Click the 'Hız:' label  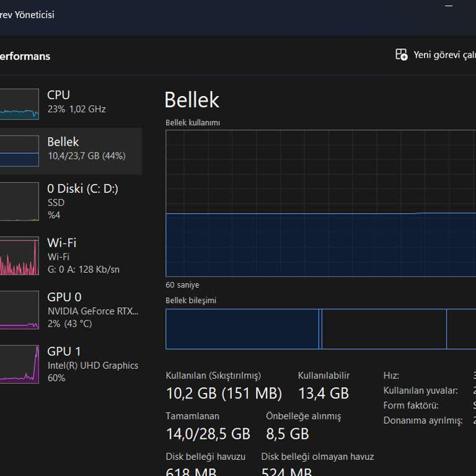(391, 376)
